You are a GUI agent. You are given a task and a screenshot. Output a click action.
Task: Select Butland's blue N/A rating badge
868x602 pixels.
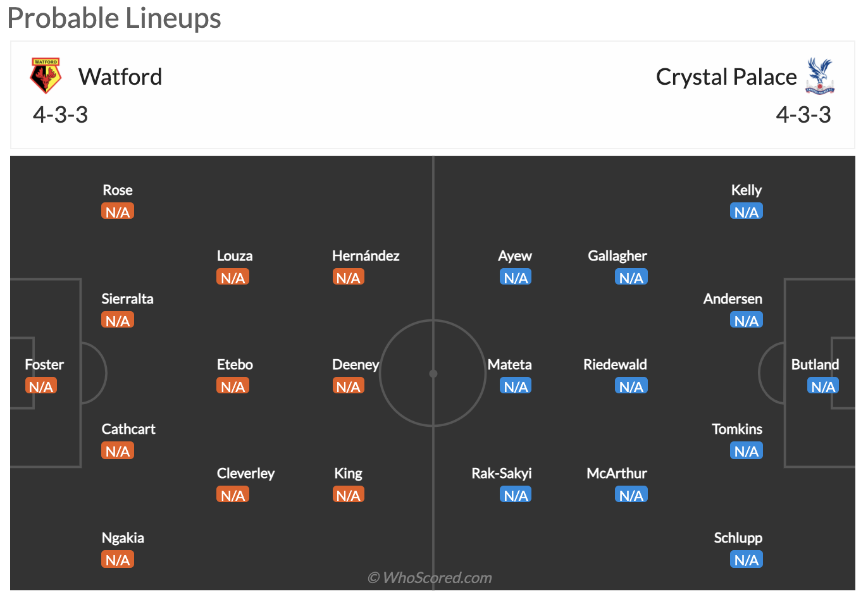pos(823,386)
